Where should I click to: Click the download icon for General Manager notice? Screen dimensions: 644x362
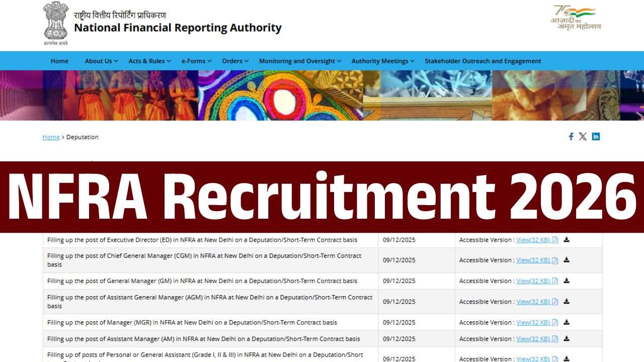(x=567, y=281)
